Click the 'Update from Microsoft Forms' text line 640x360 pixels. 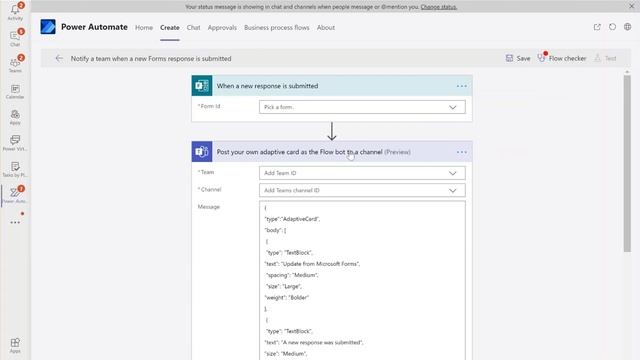[312, 264]
